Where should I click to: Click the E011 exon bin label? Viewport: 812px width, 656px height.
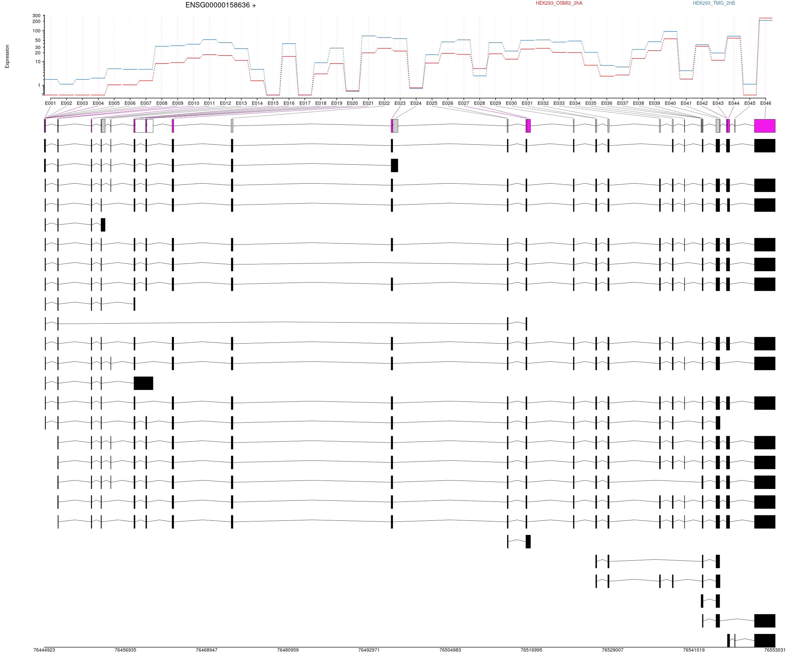[x=209, y=103]
